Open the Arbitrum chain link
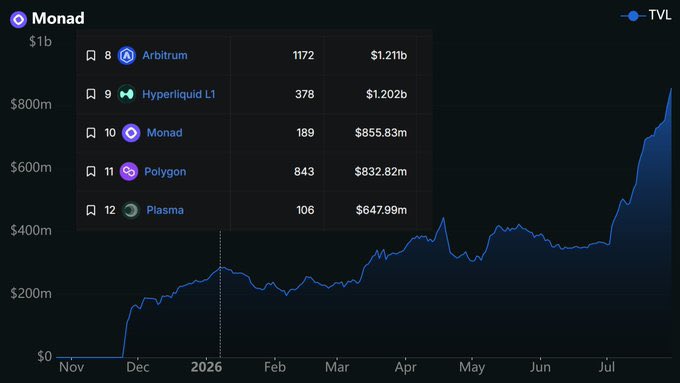The image size is (680, 383). 165,56
